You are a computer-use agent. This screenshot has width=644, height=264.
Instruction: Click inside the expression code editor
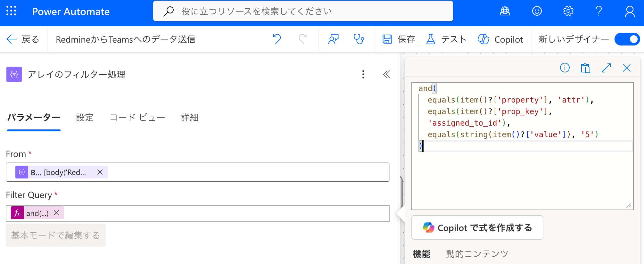point(523,146)
